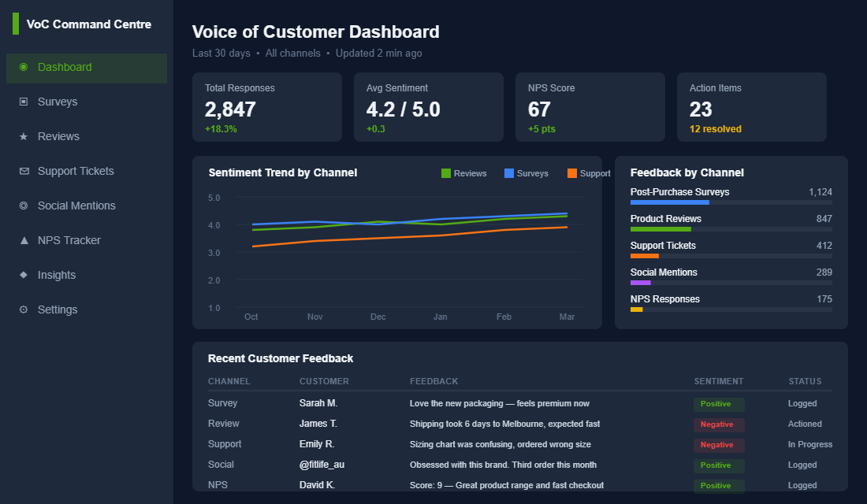The image size is (867, 504).
Task: Open Support Tickets via its envelope icon
Action: [23, 171]
